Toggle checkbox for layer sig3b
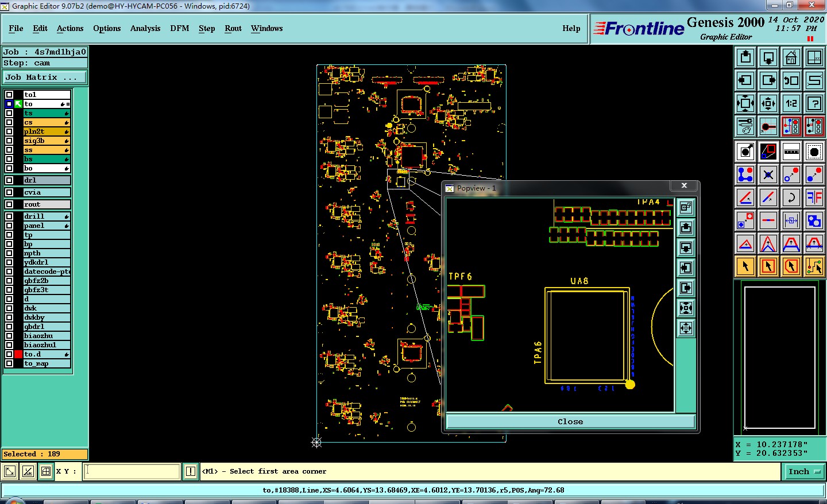 coord(9,141)
